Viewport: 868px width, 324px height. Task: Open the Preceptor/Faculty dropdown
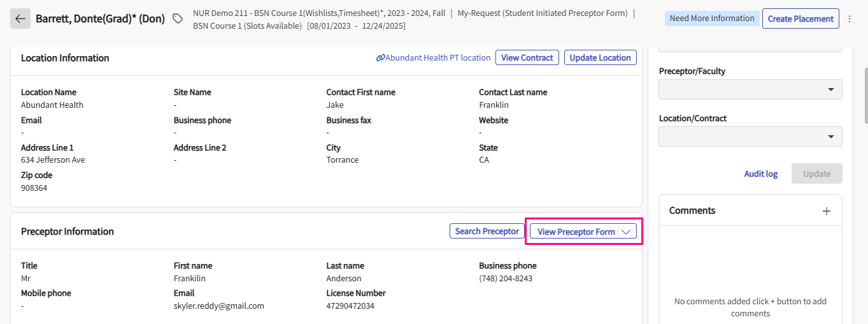[x=750, y=89]
